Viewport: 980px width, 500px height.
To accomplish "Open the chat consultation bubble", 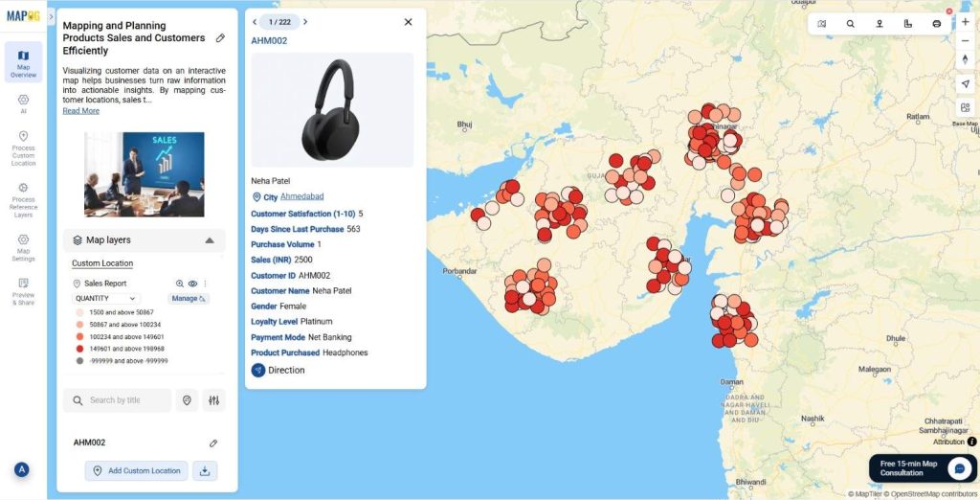I will (959, 468).
